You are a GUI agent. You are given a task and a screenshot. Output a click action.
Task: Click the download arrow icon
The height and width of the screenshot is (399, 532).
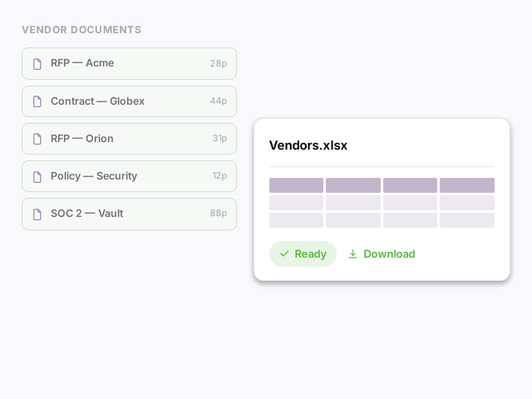(352, 254)
